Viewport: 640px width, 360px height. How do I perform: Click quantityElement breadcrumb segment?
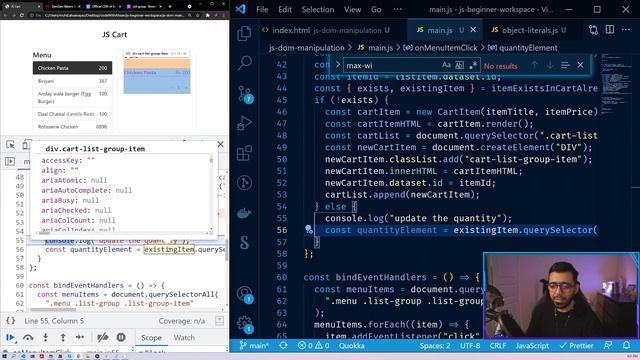[528, 48]
